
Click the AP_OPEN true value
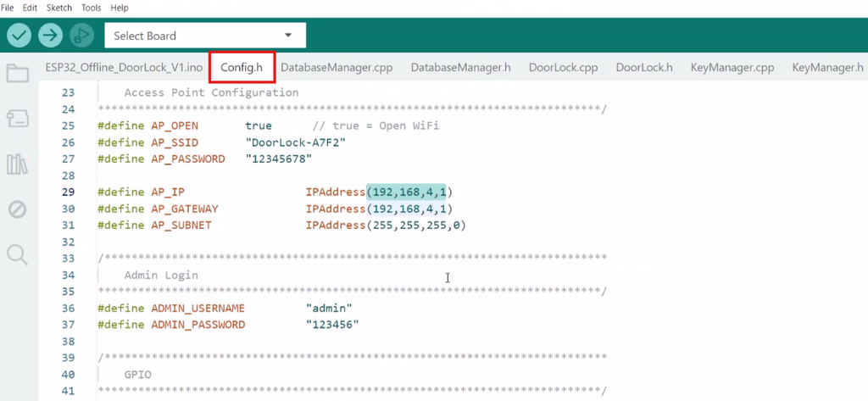tap(259, 125)
